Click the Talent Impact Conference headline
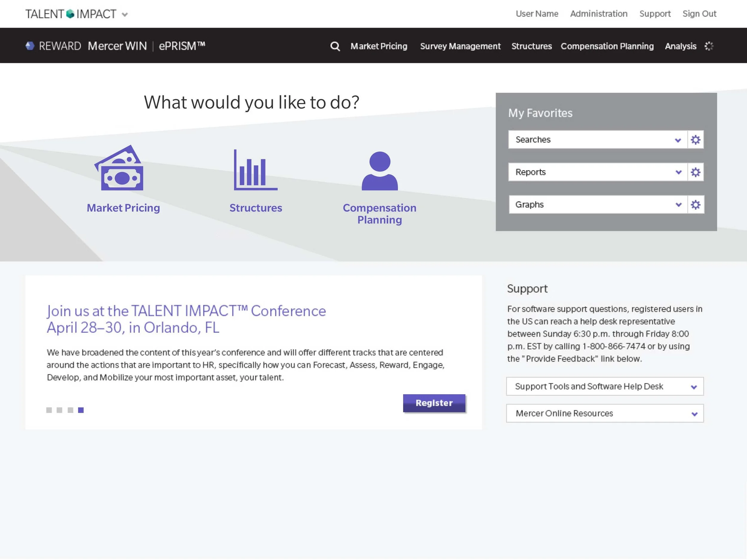This screenshot has width=747, height=560. click(x=186, y=319)
